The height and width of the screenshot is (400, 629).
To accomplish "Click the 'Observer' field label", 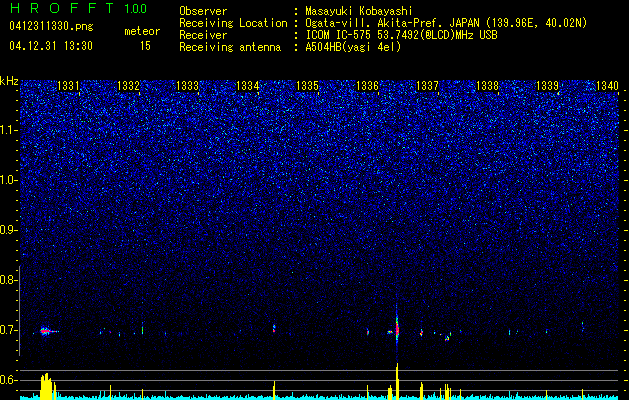I will pos(203,11).
